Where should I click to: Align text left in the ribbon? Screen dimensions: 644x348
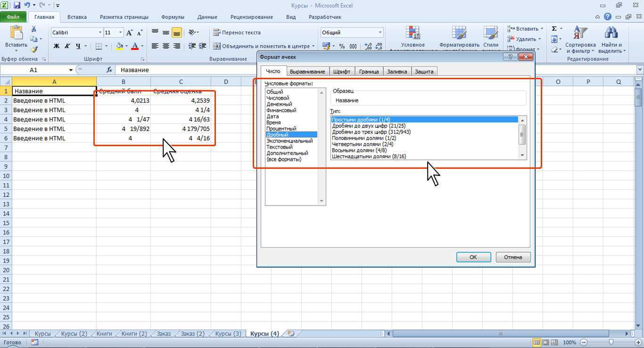click(155, 46)
